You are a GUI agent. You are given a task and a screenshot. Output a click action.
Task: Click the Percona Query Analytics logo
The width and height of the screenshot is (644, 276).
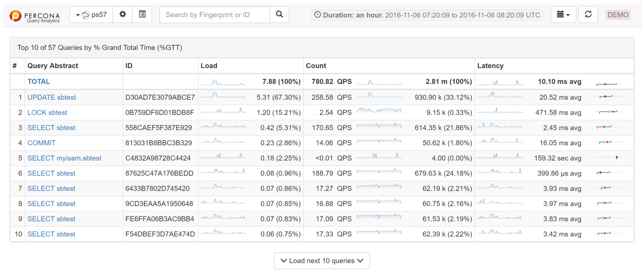point(35,16)
